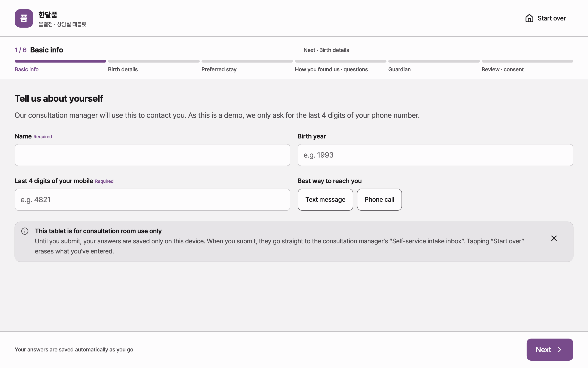This screenshot has width=588, height=368.
Task: Click the Start over text link
Action: [x=551, y=18]
